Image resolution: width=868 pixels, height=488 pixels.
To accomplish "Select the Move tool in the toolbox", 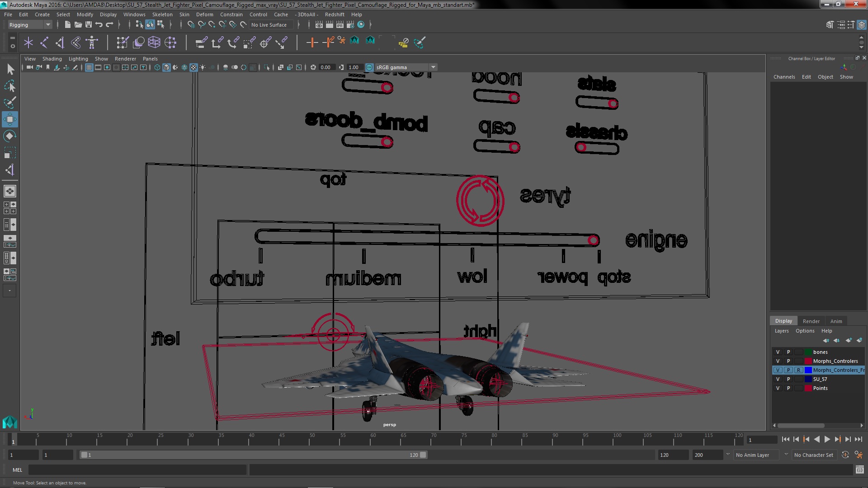I will tap(9, 119).
